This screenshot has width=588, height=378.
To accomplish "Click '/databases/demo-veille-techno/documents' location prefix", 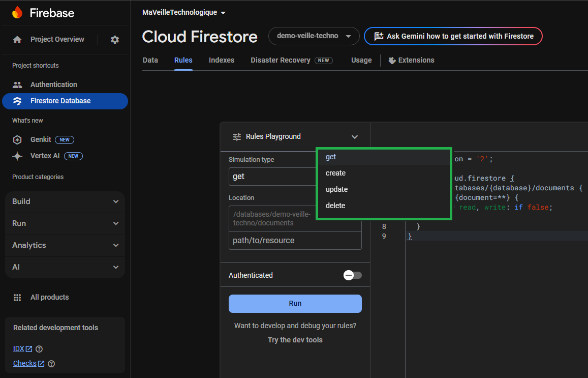I will pyautogui.click(x=272, y=218).
